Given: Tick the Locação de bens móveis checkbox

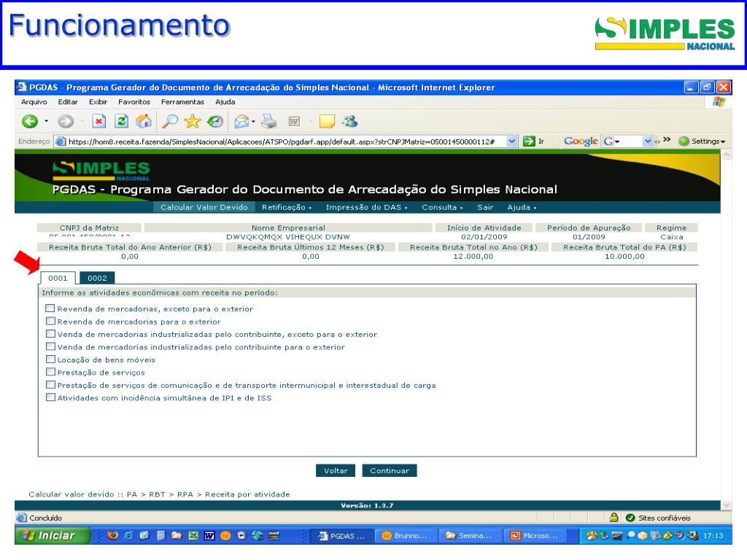Looking at the screenshot, I should 50,359.
